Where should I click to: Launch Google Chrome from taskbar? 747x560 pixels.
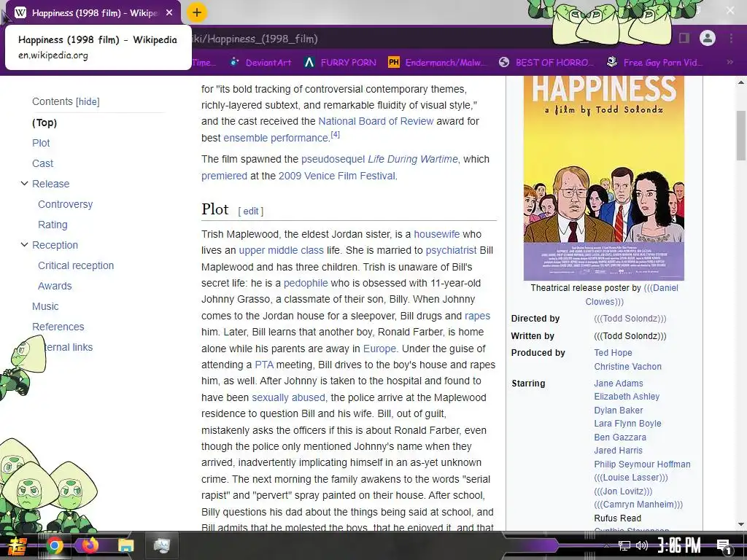point(55,545)
